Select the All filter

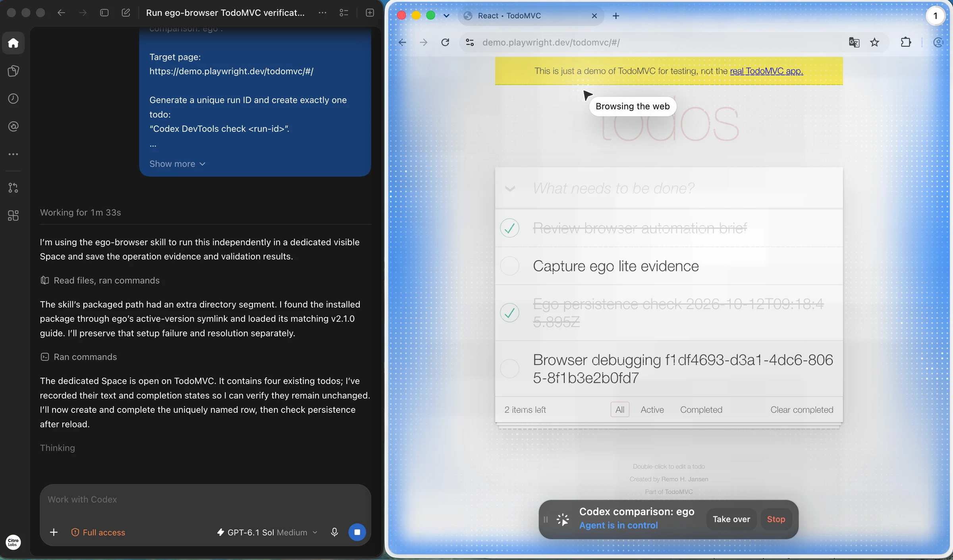[x=619, y=410]
